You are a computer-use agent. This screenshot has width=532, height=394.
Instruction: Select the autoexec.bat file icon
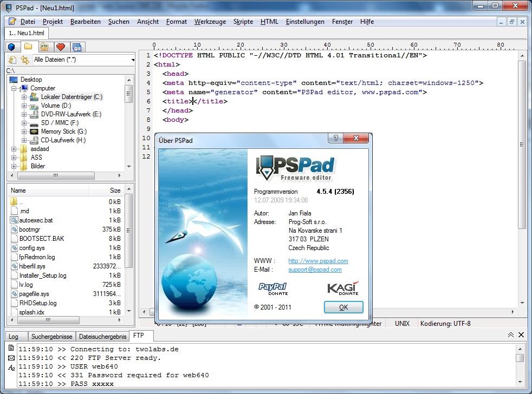coord(14,220)
